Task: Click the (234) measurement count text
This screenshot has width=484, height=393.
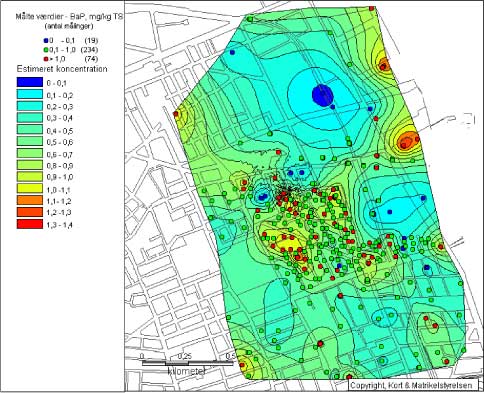Action: (91, 50)
